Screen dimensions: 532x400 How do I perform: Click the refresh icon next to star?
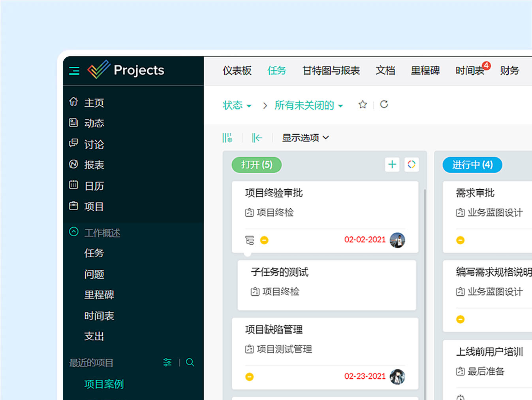(384, 104)
